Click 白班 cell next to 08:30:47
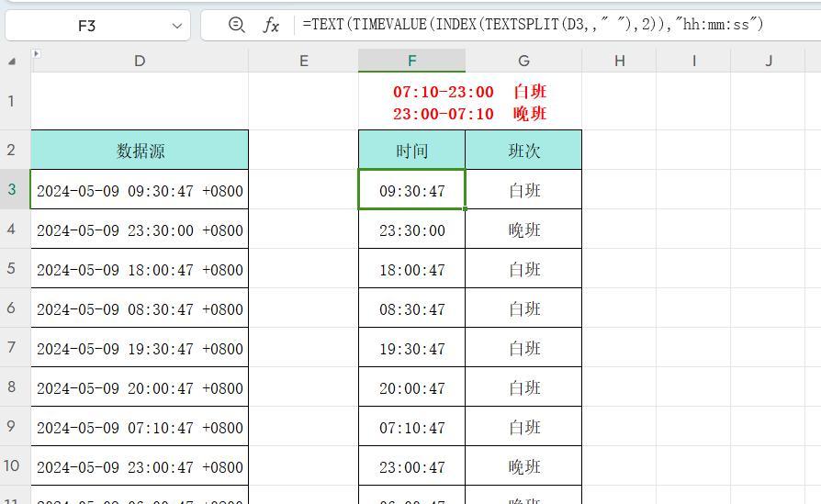Viewport: 821px width, 504px height. (x=523, y=308)
